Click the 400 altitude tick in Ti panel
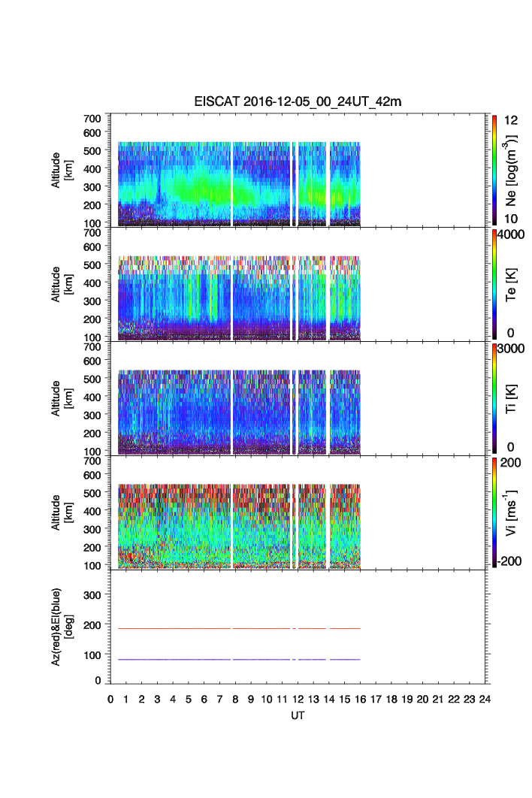This screenshot has height=798, width=532. (x=92, y=397)
